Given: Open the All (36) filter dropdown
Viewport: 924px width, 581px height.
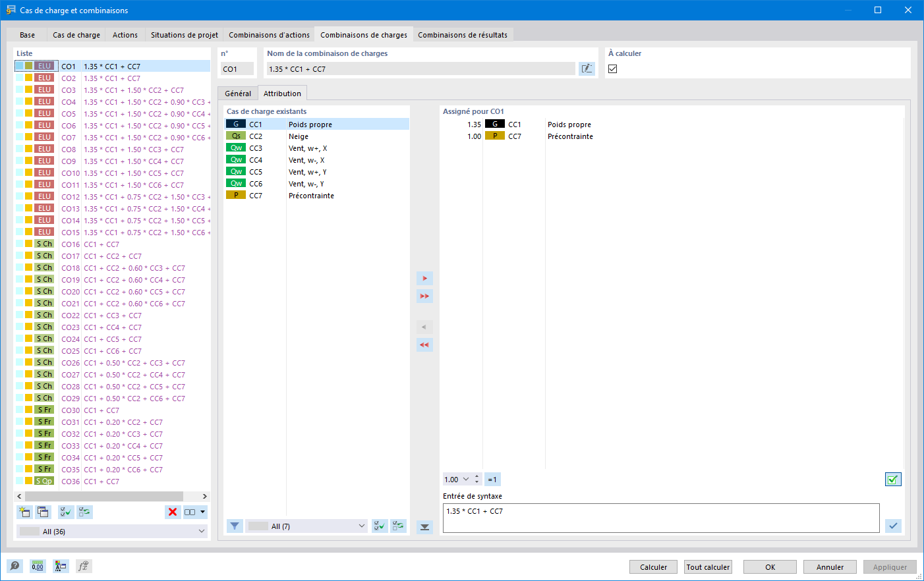Looking at the screenshot, I should click(x=112, y=532).
